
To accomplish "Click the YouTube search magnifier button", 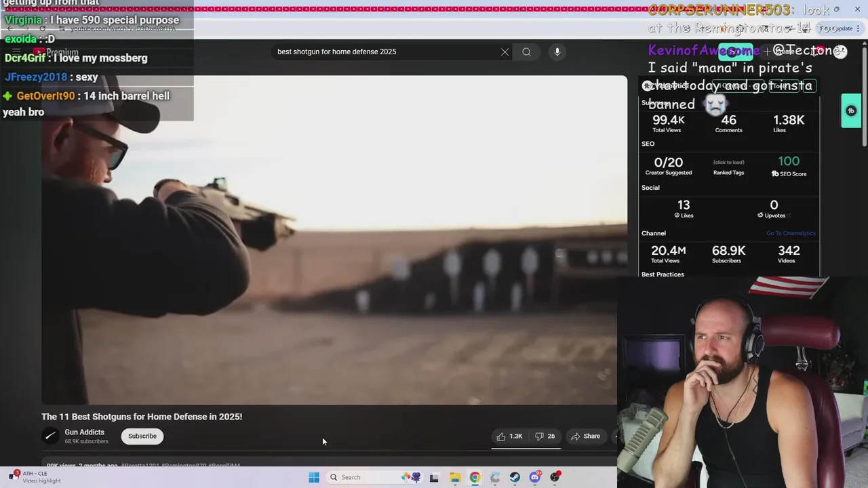I will coord(526,52).
